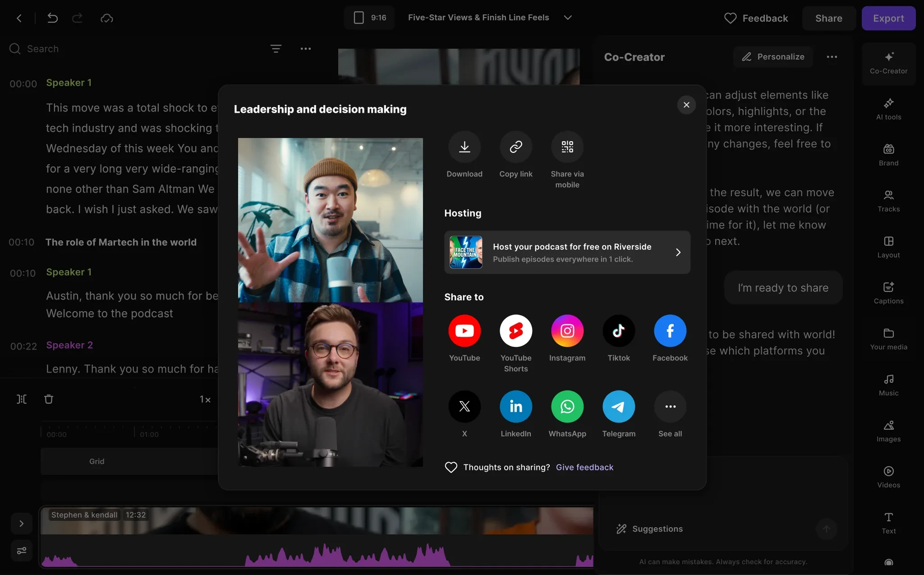This screenshot has width=924, height=575.
Task: Open the Music sidebar tab
Action: pyautogui.click(x=888, y=385)
